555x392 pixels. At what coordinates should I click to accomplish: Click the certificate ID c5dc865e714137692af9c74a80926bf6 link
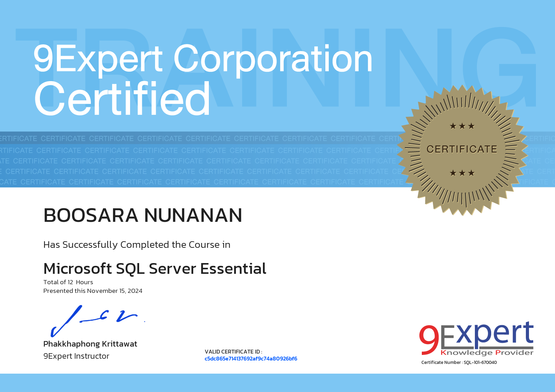tap(251, 359)
